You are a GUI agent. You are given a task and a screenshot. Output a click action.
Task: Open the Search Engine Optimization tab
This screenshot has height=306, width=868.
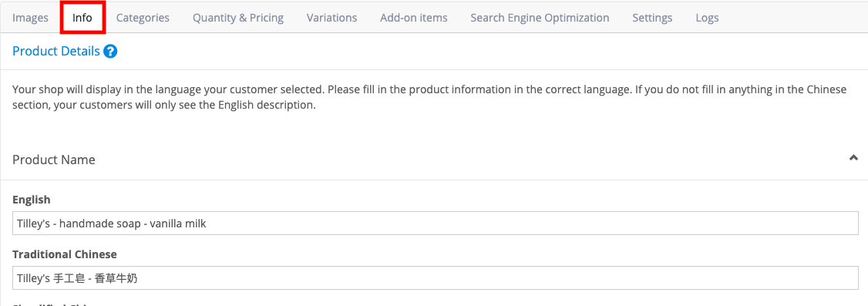point(540,18)
